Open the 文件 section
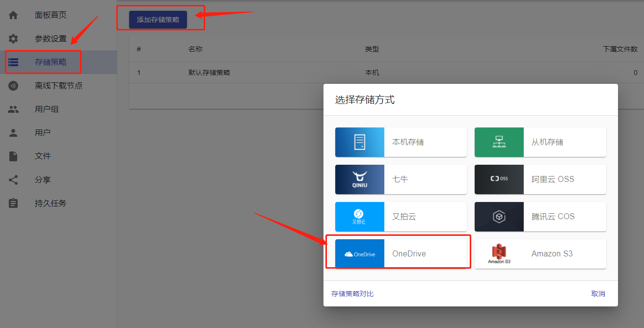Screen dimensions: 644x328 [58, 156]
